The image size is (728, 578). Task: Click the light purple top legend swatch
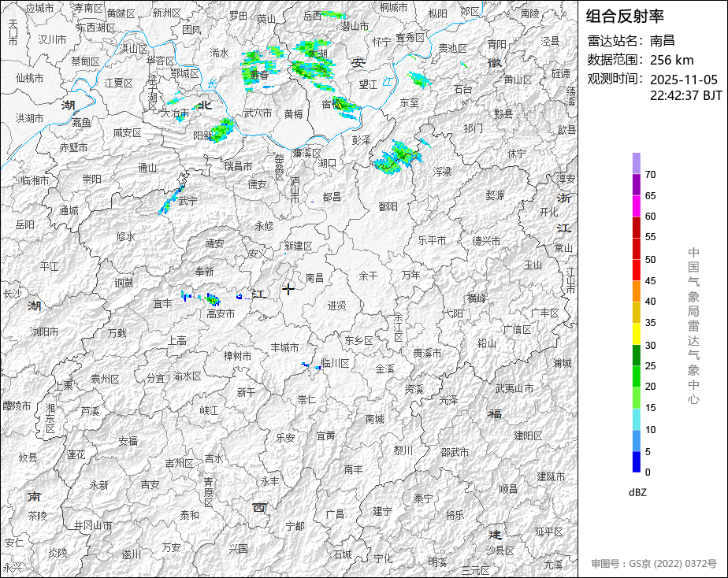636,163
